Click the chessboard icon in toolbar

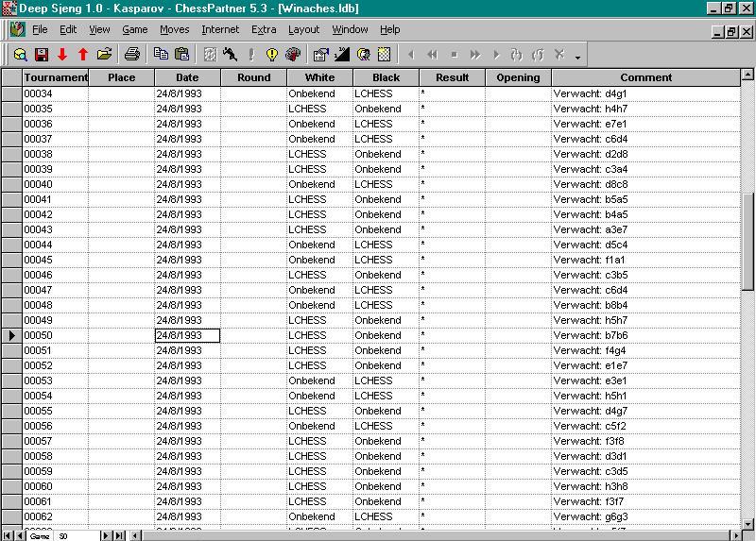click(x=384, y=55)
